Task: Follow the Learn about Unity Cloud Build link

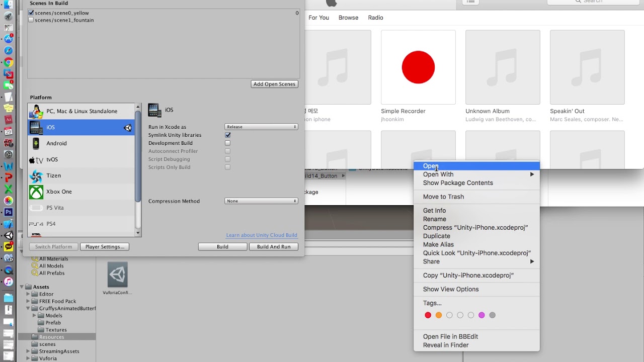Action: 262,235
